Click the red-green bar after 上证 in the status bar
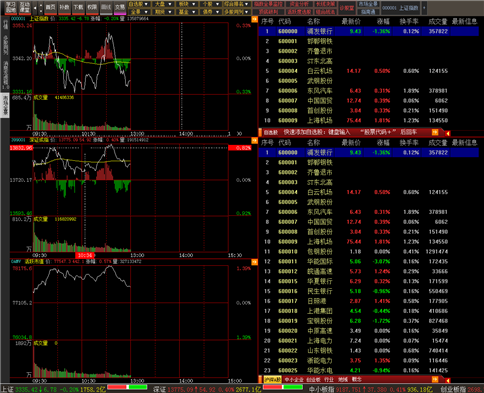This screenshot has width=484, height=393. (x=127, y=387)
